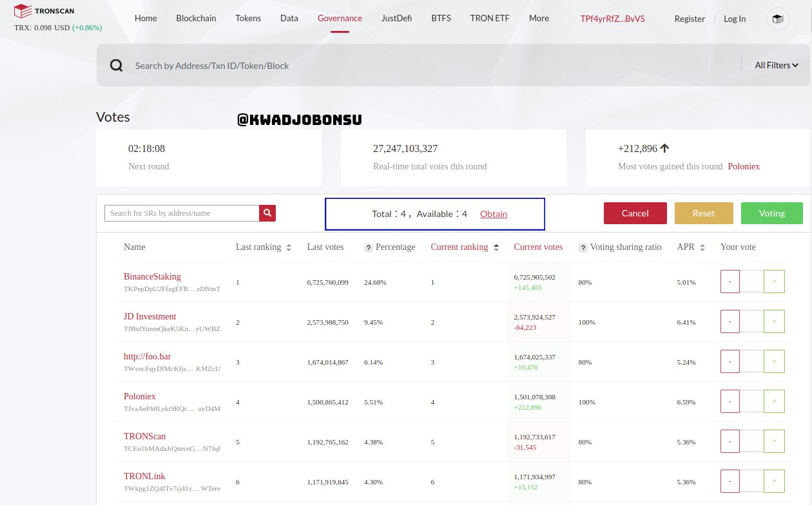Viewport: 812px width, 505px height.
Task: Click the Current votes column header
Action: (538, 247)
